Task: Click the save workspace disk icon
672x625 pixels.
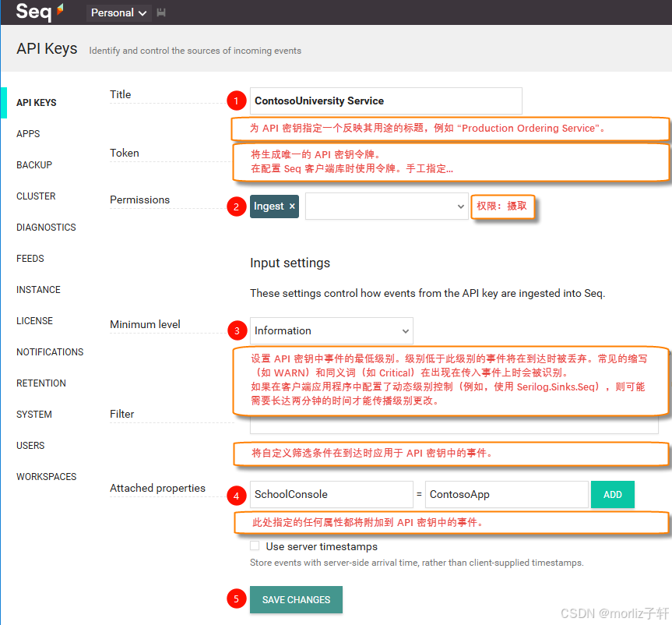Action: (x=161, y=13)
